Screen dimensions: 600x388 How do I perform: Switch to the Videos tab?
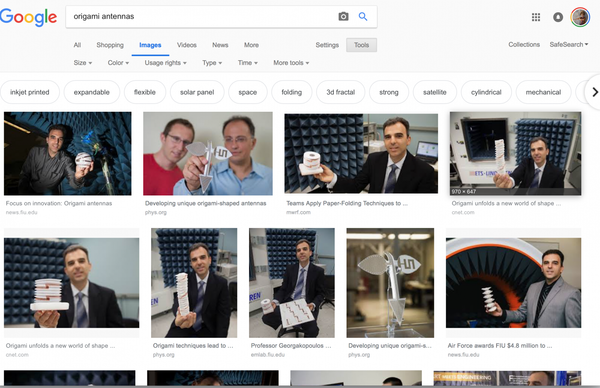(187, 45)
